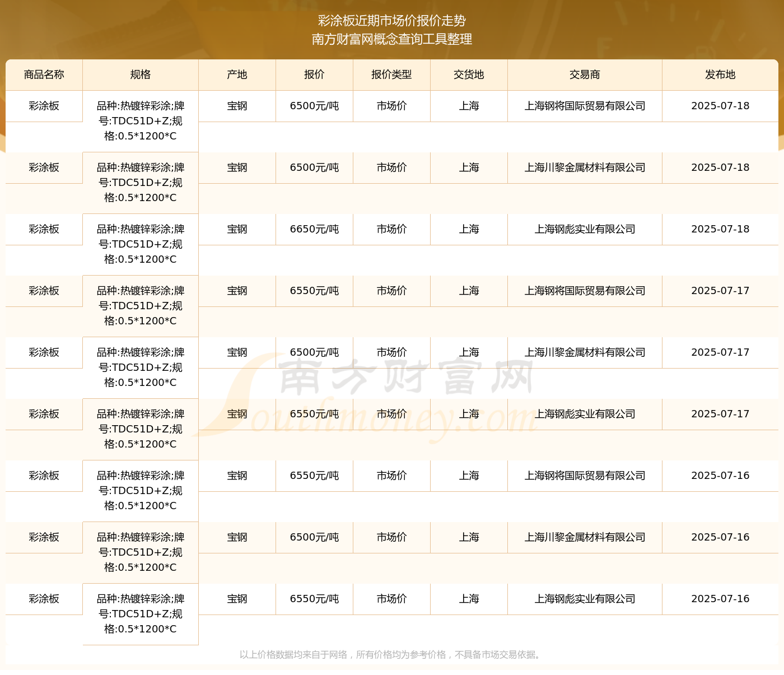Click the 商品名称 column header
Image resolution: width=784 pixels, height=675 pixels.
44,75
